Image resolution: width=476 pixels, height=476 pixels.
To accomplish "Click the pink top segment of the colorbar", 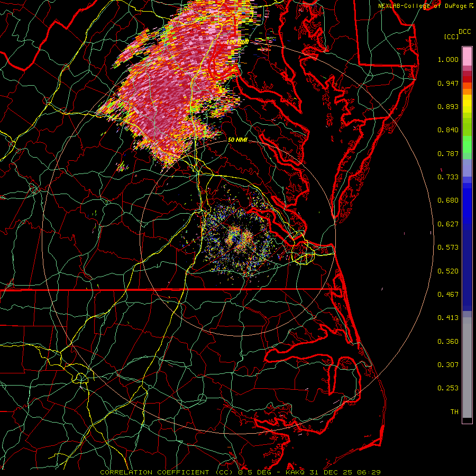I will pos(467,57).
